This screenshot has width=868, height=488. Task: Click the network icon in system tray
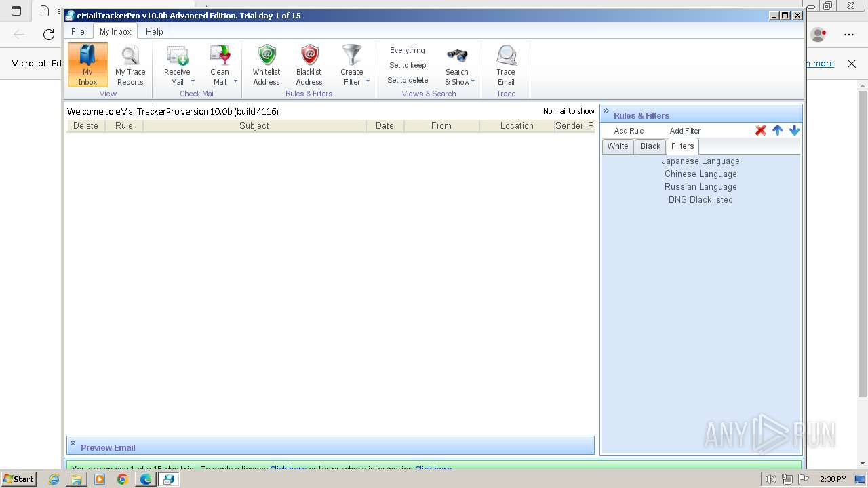787,479
